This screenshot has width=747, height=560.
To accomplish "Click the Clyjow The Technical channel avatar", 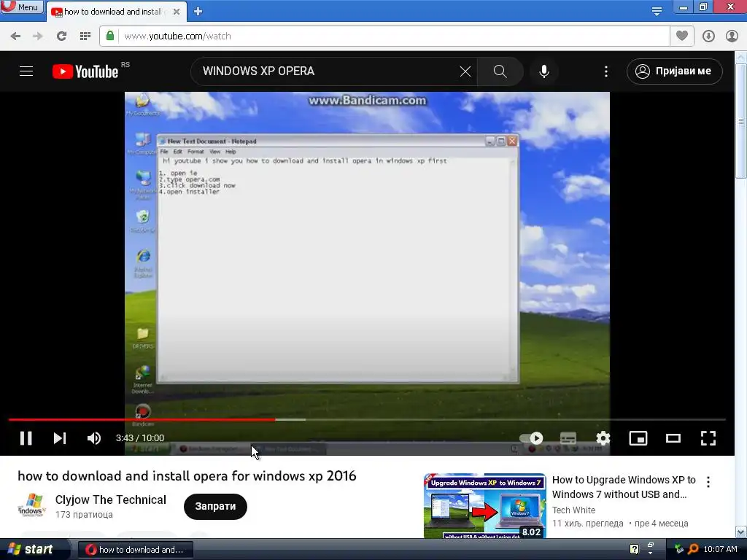I will [32, 506].
